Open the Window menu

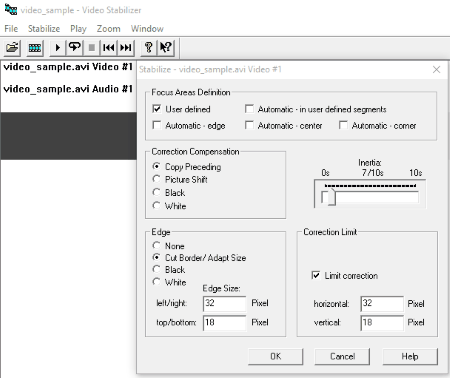point(147,29)
